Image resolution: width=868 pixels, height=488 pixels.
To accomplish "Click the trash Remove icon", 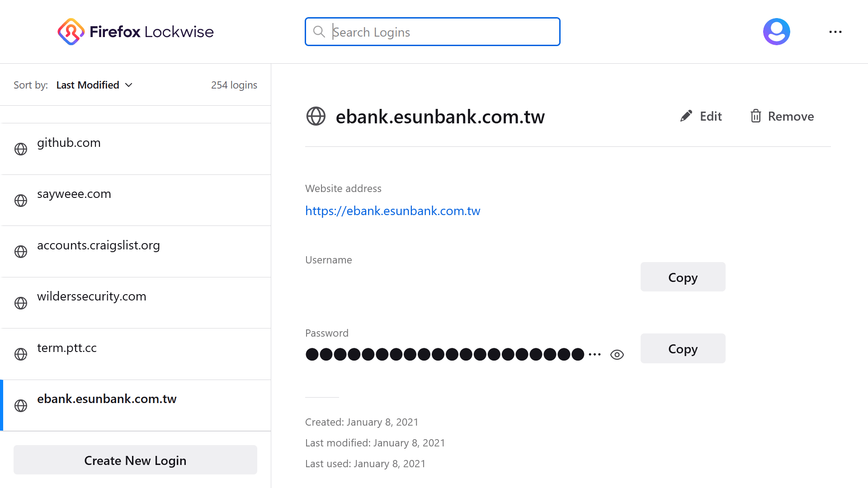I will tap(756, 116).
